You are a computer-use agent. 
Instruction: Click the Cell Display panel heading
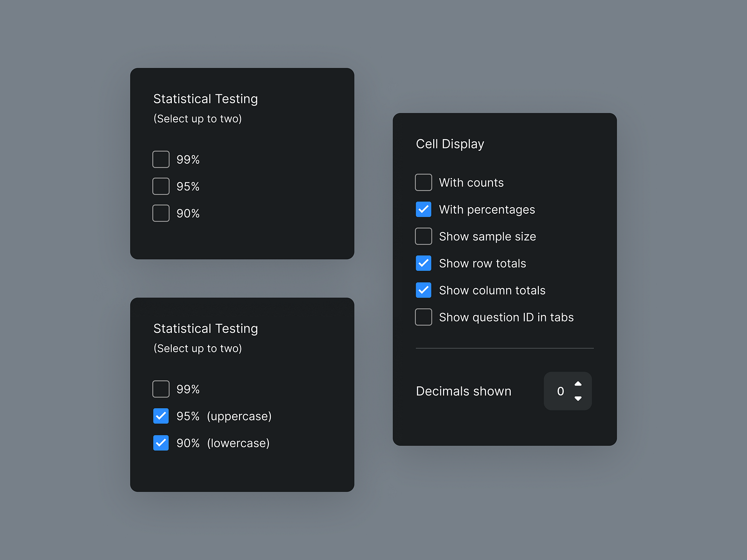[450, 144]
